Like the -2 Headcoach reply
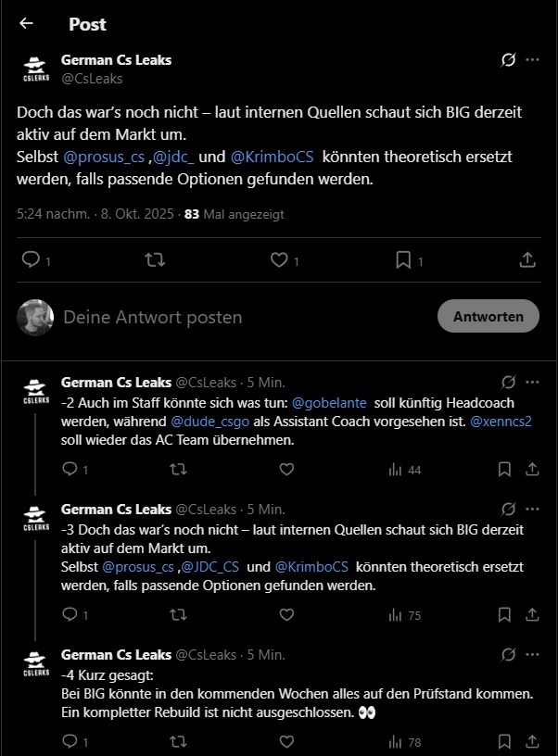558x756 pixels. pyautogui.click(x=286, y=470)
